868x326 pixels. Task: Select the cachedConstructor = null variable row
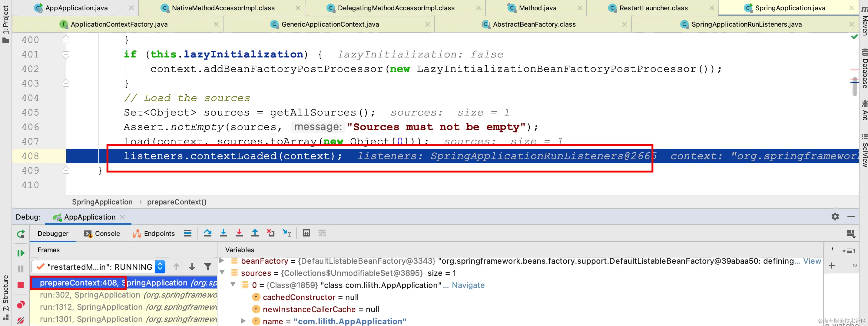(520, 297)
